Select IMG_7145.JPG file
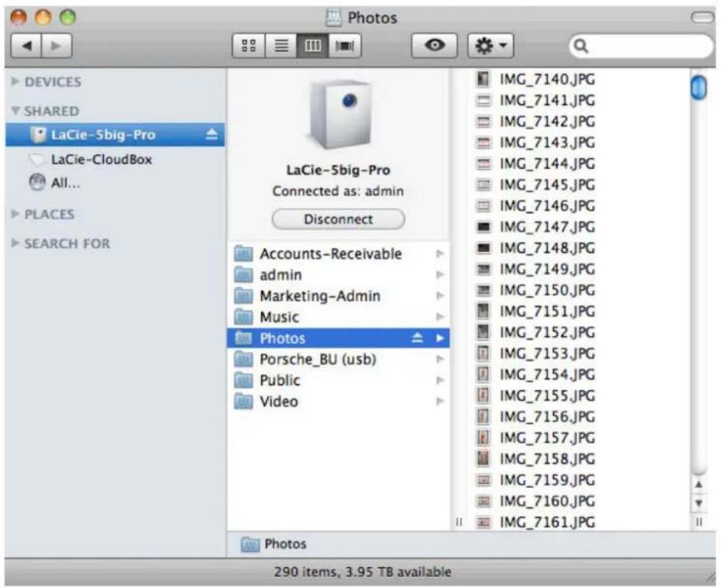This screenshot has height=588, width=721. [547, 185]
